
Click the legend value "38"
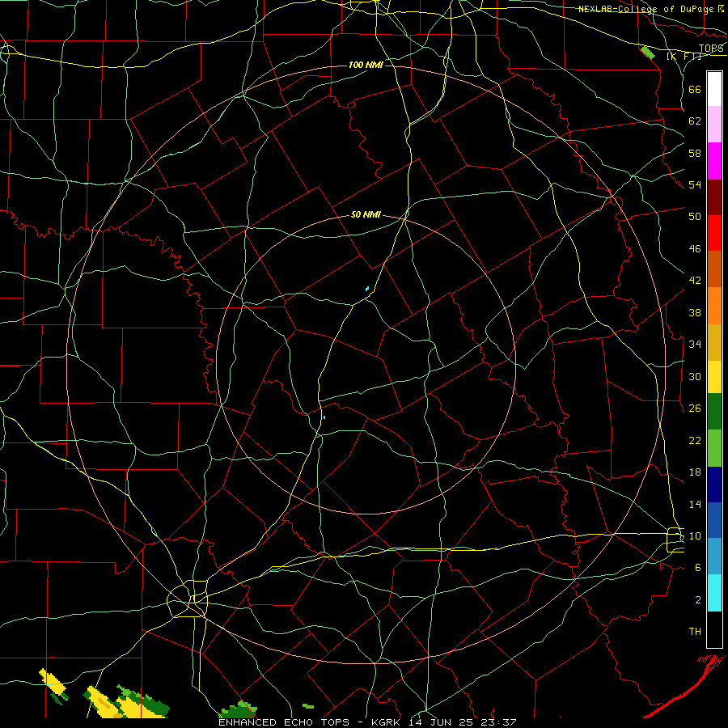(x=695, y=312)
